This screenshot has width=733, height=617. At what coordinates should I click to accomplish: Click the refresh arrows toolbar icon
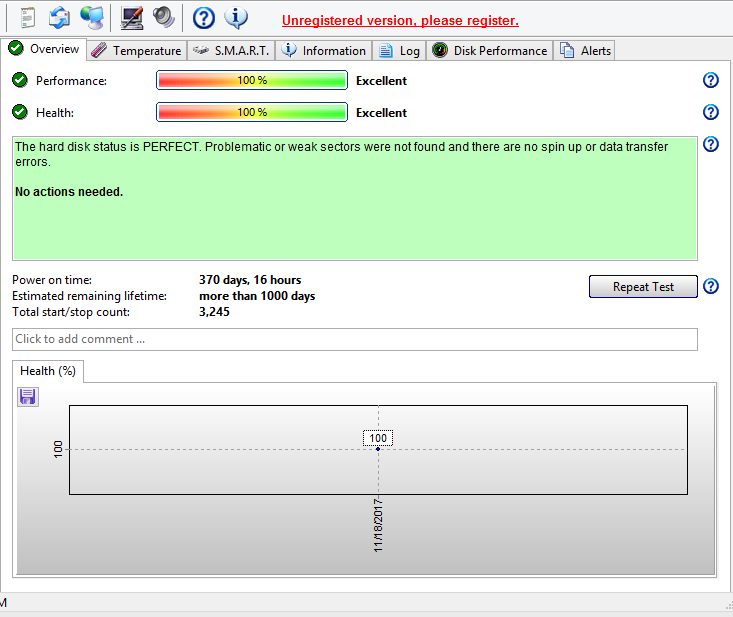pyautogui.click(x=59, y=18)
